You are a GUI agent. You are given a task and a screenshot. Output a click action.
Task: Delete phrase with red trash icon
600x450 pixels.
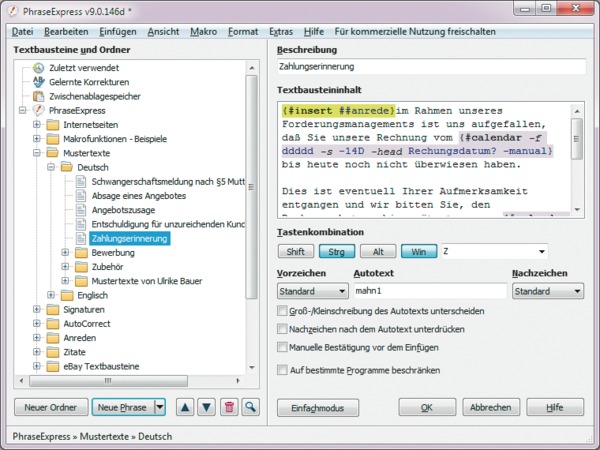(x=229, y=407)
